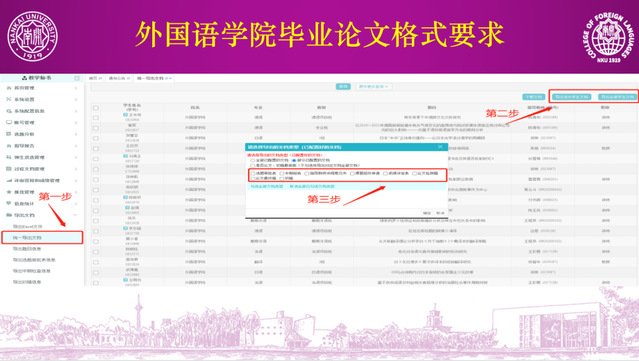The height and width of the screenshot is (361, 639).
Task: Select 导出Excel文件 in sidebar submenu
Action: pyautogui.click(x=28, y=227)
